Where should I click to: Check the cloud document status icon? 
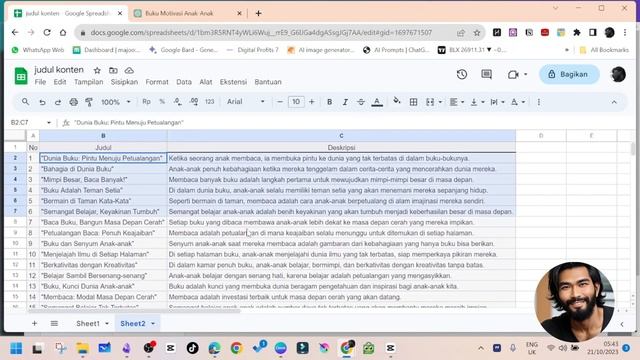tap(129, 71)
